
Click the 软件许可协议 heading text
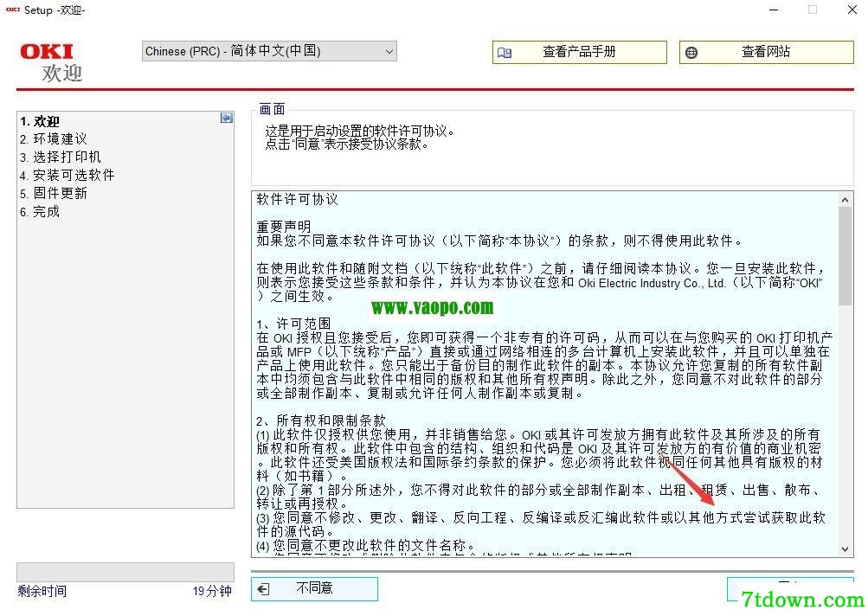(x=298, y=200)
